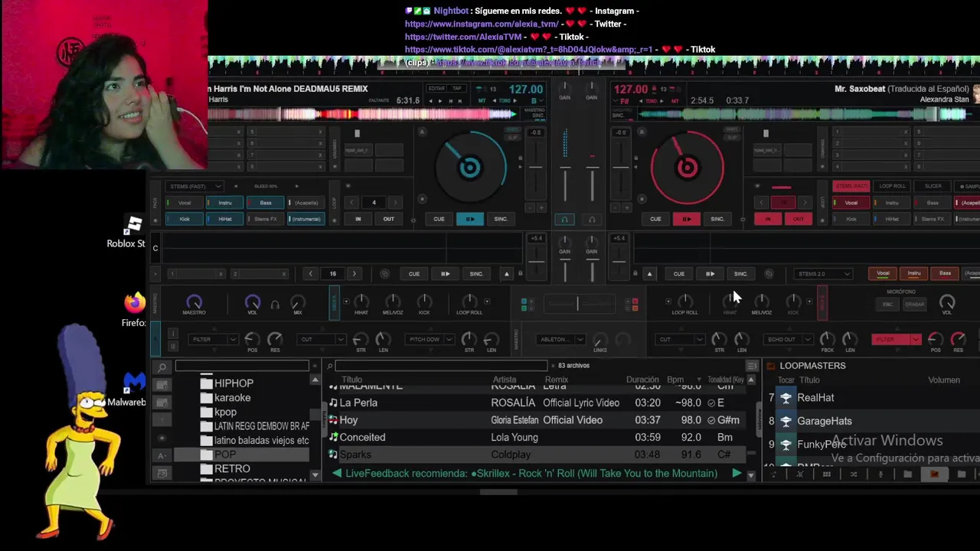980x551 pixels.
Task: Trigger the RealHat sample icon
Action: coord(786,398)
